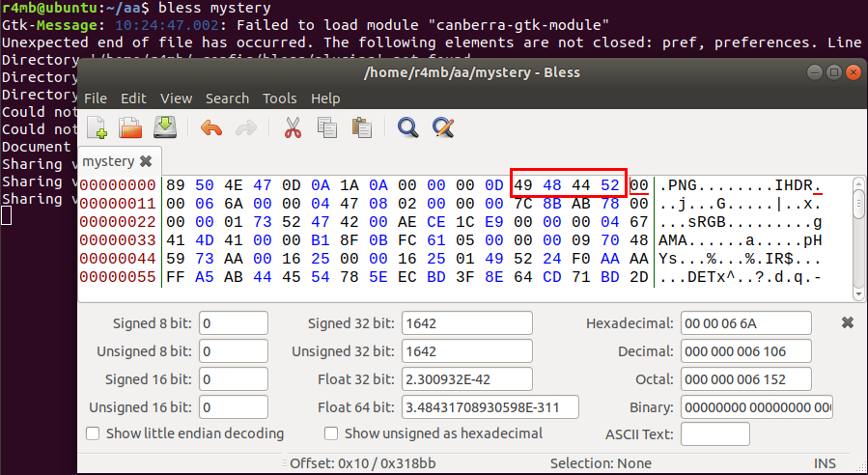Image resolution: width=868 pixels, height=475 pixels.
Task: Cut selection with the scissors icon
Action: click(x=293, y=127)
